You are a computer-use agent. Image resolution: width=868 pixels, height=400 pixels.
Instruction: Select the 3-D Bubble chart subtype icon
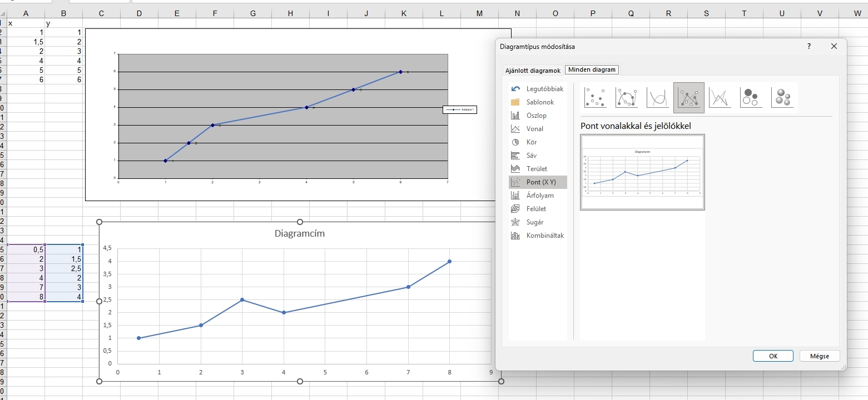click(x=782, y=98)
